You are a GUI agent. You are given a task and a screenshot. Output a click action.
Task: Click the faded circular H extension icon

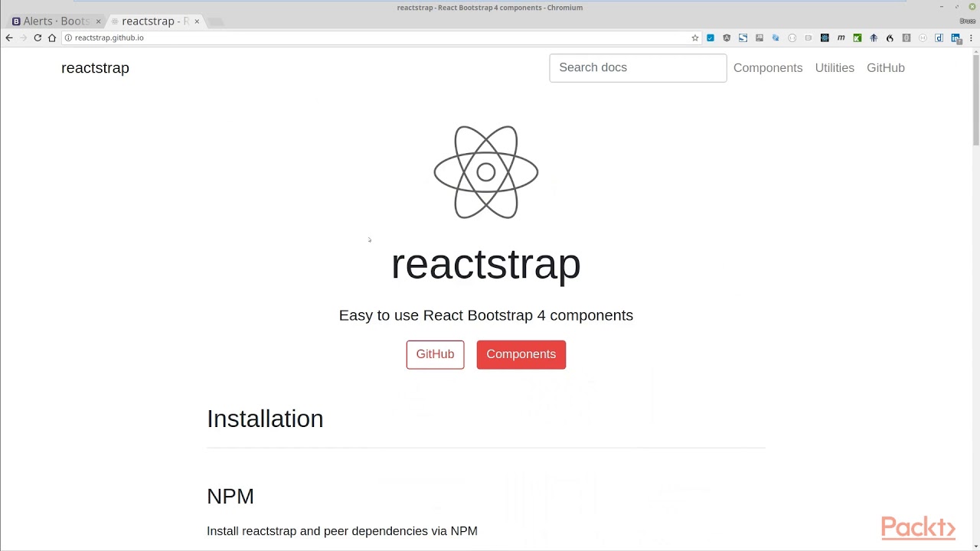click(x=923, y=37)
